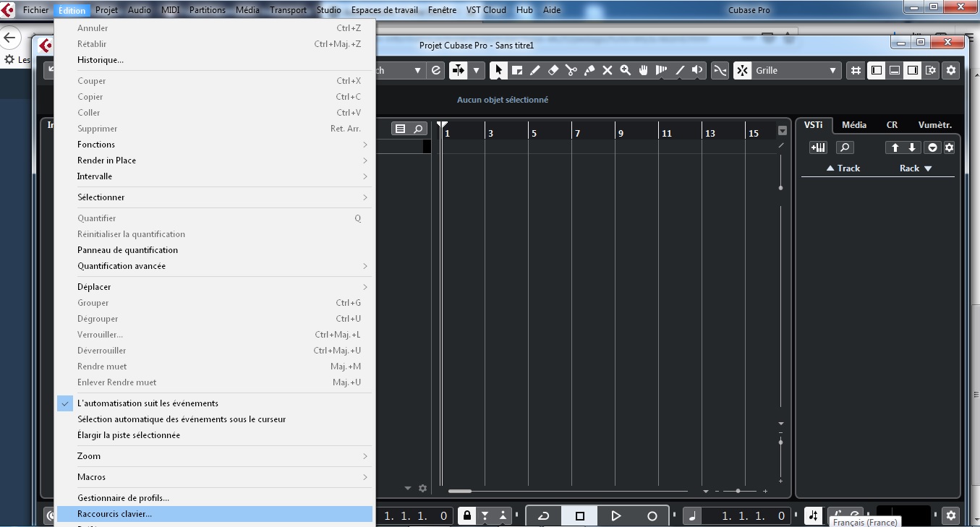Toggle the Snap on/off button
980x527 pixels.
tap(742, 70)
